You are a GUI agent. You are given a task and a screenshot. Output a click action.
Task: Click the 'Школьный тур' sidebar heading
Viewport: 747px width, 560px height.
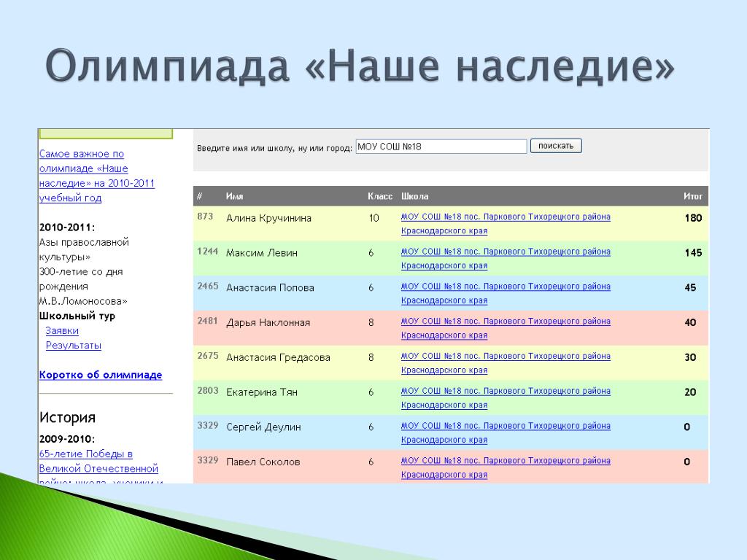click(77, 316)
